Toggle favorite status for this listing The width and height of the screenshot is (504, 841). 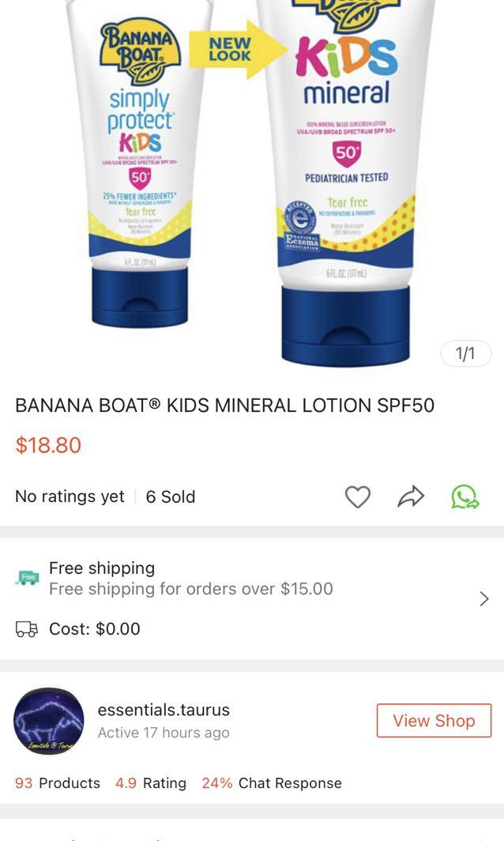tap(358, 496)
